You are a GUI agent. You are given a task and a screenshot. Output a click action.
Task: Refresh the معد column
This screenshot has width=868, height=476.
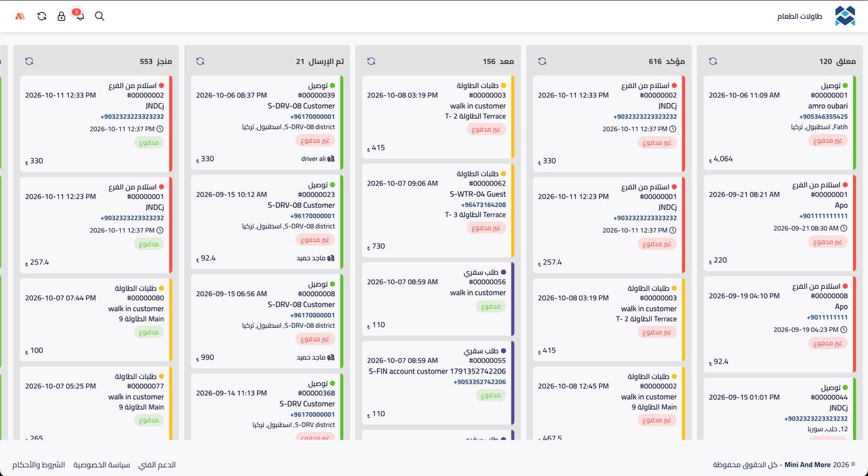tap(371, 61)
